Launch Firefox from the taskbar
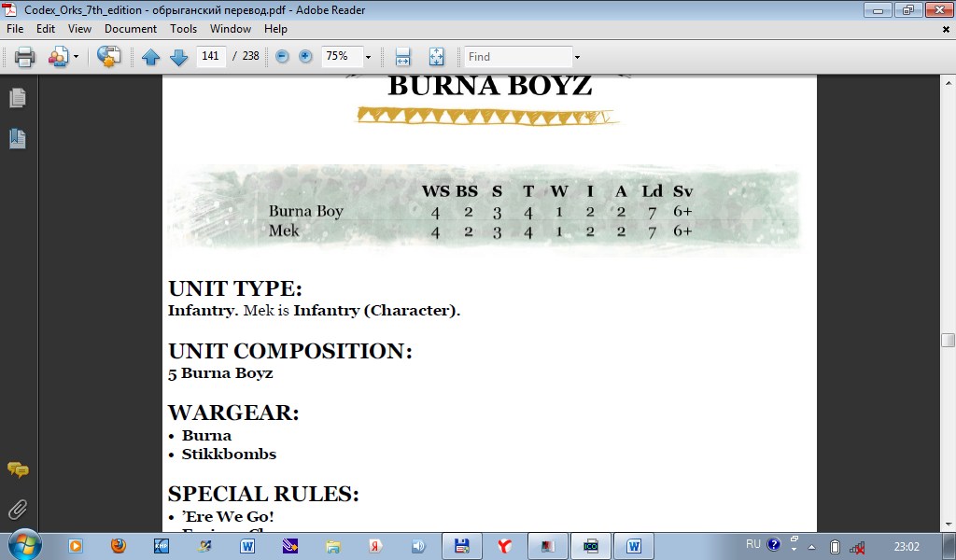 [119, 546]
